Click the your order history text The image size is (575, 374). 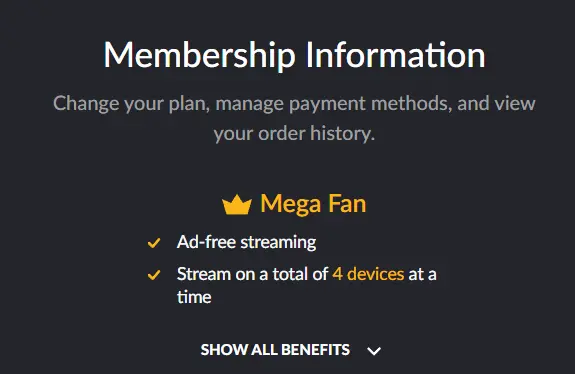pyautogui.click(x=294, y=134)
